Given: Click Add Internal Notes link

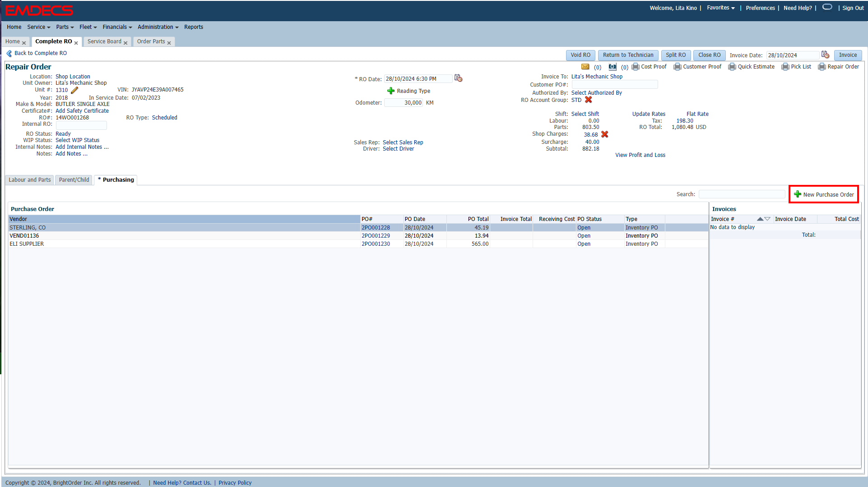Looking at the screenshot, I should pos(82,147).
